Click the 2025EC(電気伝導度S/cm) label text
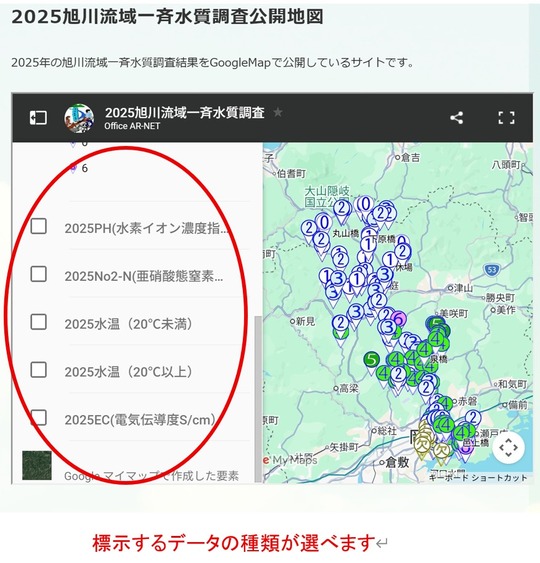The height and width of the screenshot is (563, 540). click(x=140, y=419)
